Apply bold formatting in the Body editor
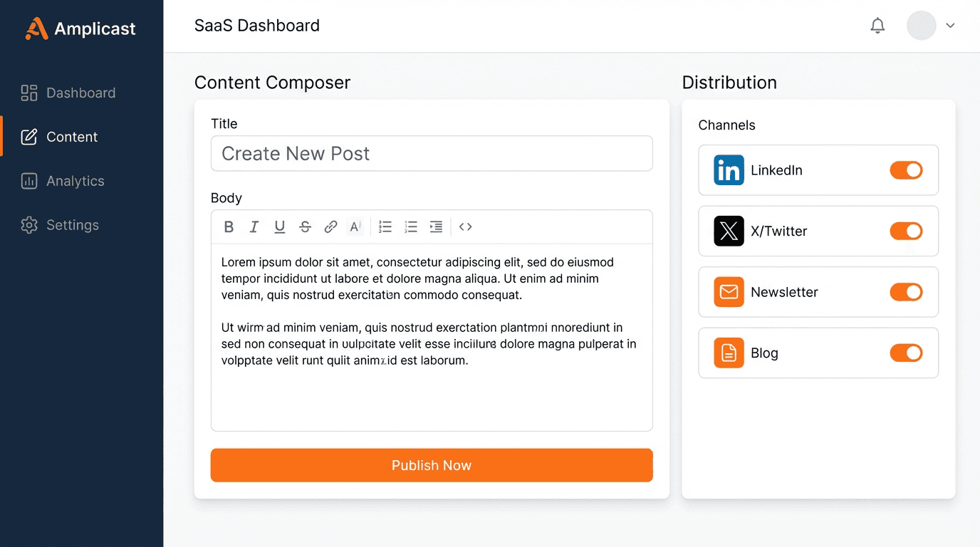Viewport: 980px width, 547px height. 229,226
